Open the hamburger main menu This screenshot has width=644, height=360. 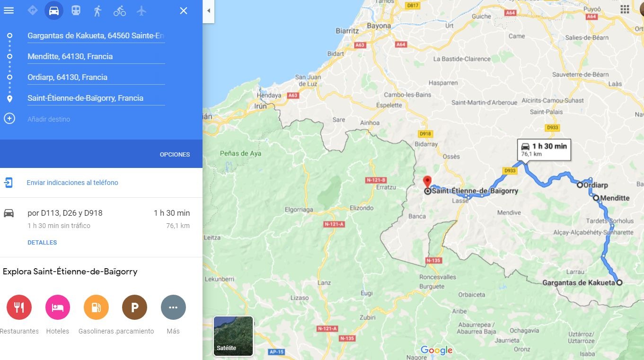click(x=9, y=10)
